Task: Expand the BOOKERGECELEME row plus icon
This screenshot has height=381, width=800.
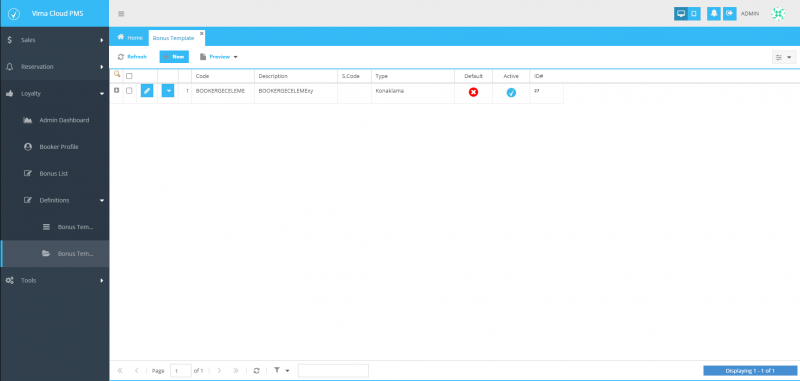Action: [116, 90]
